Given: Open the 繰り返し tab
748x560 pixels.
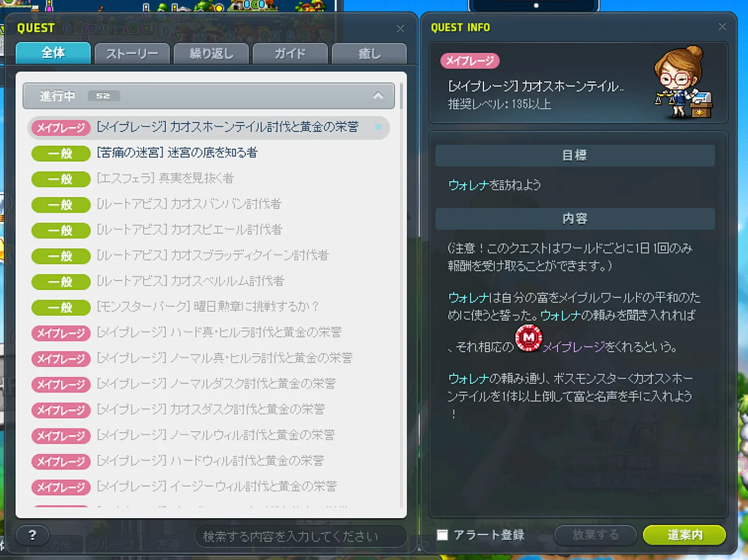Looking at the screenshot, I should [x=211, y=54].
